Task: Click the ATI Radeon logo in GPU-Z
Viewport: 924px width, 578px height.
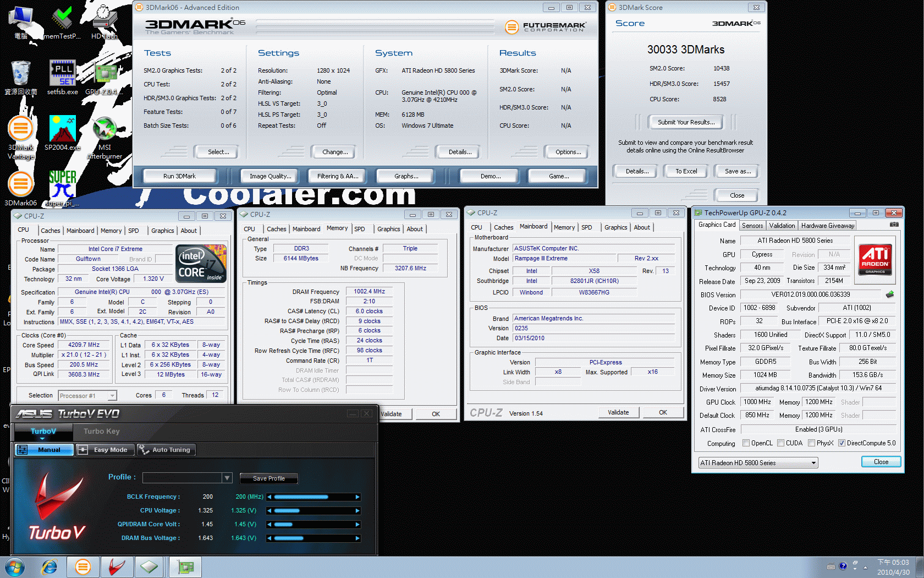Action: [x=875, y=260]
